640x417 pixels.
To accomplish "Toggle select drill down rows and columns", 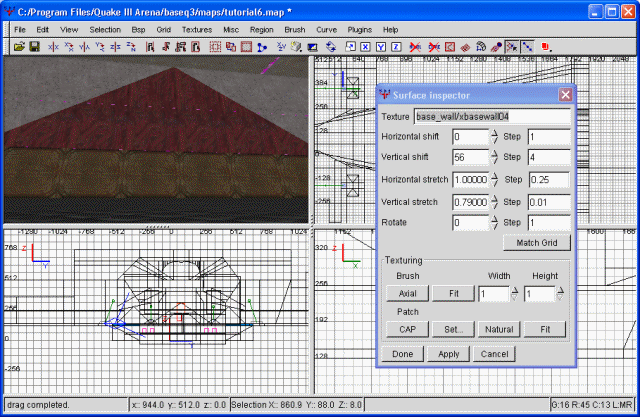I will tap(527, 47).
